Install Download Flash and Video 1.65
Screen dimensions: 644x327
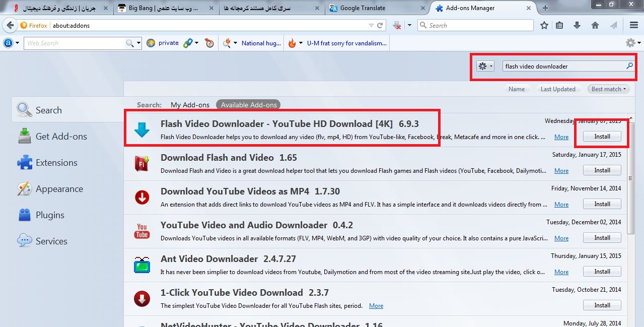(x=602, y=170)
